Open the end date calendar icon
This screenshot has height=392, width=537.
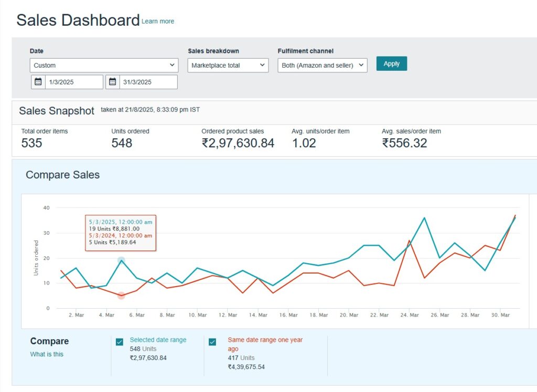coord(113,82)
